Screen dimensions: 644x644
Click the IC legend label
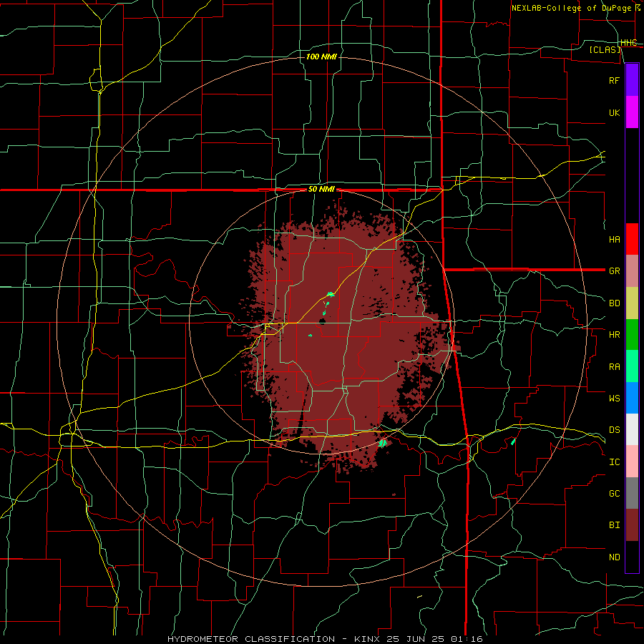tap(614, 462)
